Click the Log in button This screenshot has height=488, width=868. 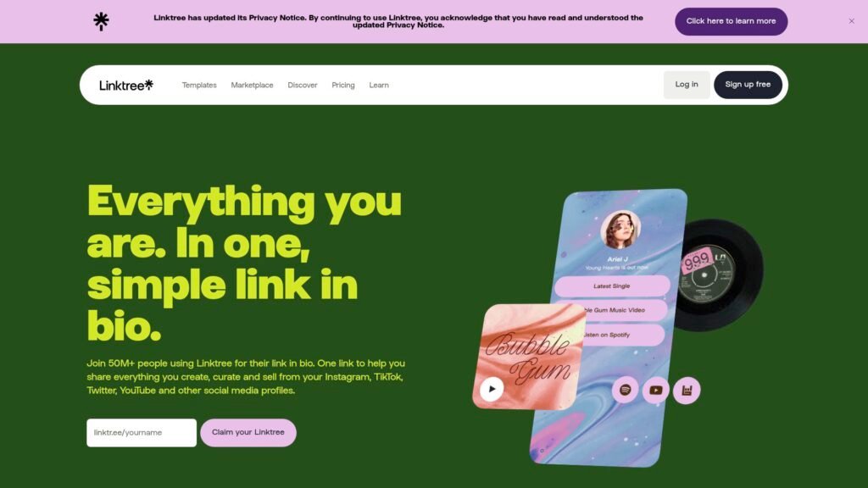click(687, 85)
